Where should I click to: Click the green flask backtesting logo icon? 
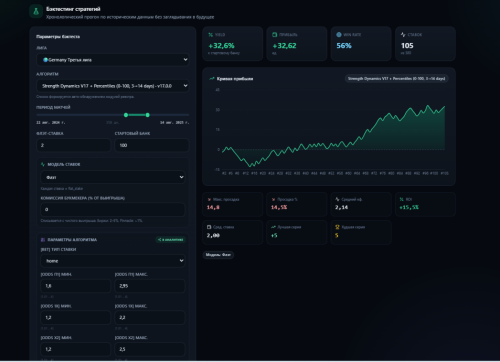coord(36,12)
